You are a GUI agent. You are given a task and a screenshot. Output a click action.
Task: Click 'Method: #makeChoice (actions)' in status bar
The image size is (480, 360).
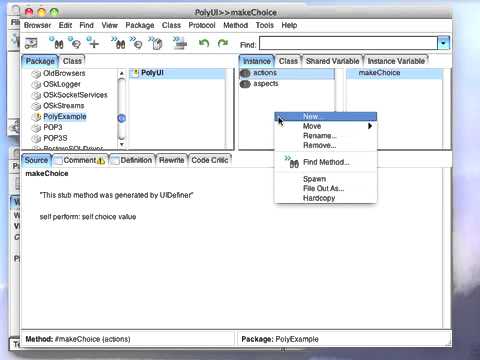(78, 339)
